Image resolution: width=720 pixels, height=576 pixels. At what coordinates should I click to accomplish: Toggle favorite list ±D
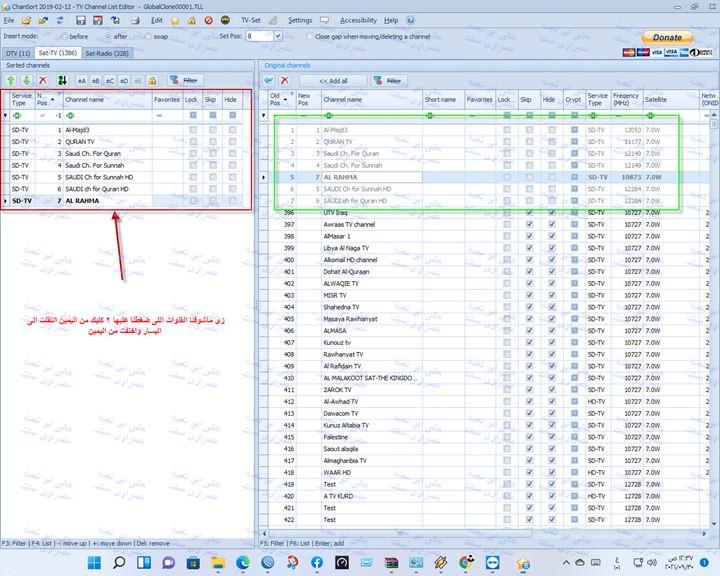124,81
